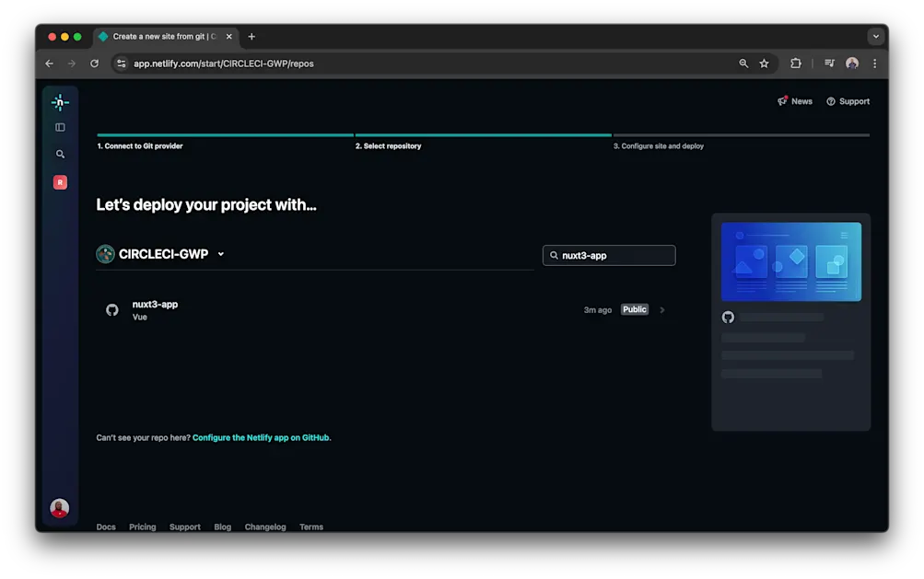Viewport: 924px width, 579px height.
Task: Open News via the megaphone icon
Action: coord(783,101)
